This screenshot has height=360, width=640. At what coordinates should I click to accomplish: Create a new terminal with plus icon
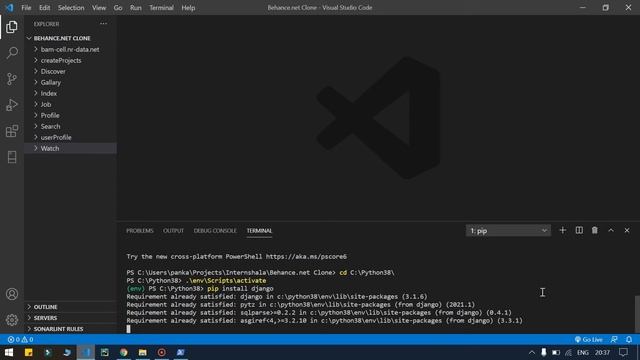pos(562,230)
